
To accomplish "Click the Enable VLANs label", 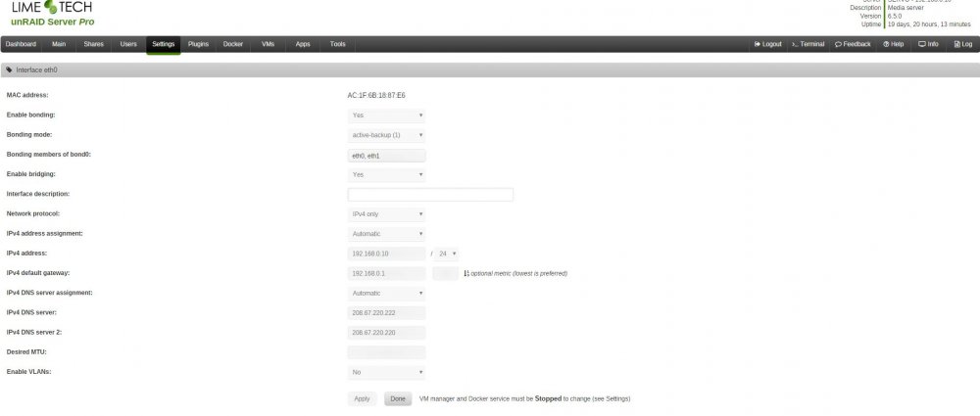I will coord(28,372).
